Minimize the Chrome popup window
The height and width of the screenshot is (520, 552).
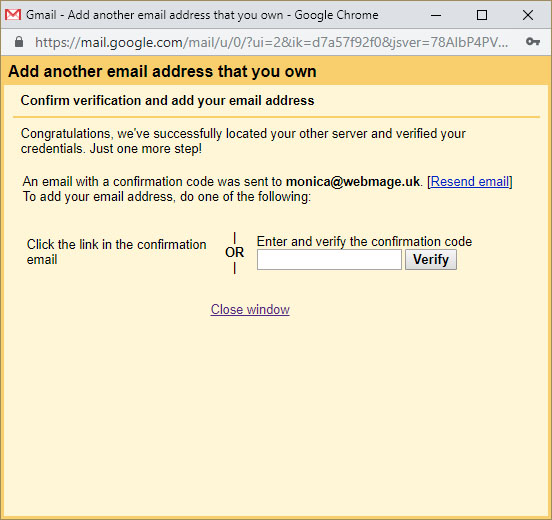(436, 15)
